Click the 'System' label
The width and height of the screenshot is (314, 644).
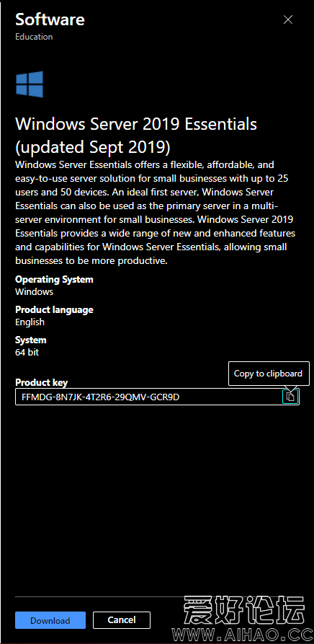coord(31,340)
